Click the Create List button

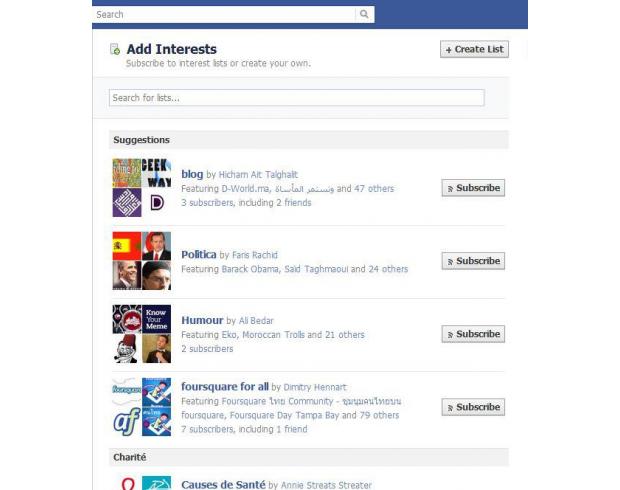tap(474, 49)
